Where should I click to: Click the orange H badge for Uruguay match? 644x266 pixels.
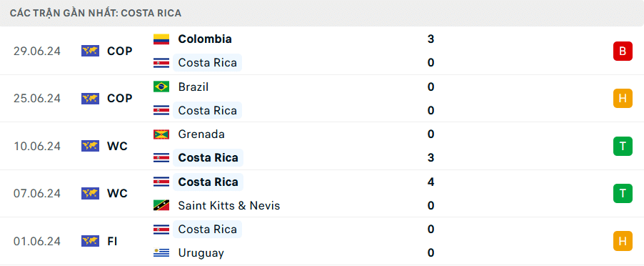(623, 241)
